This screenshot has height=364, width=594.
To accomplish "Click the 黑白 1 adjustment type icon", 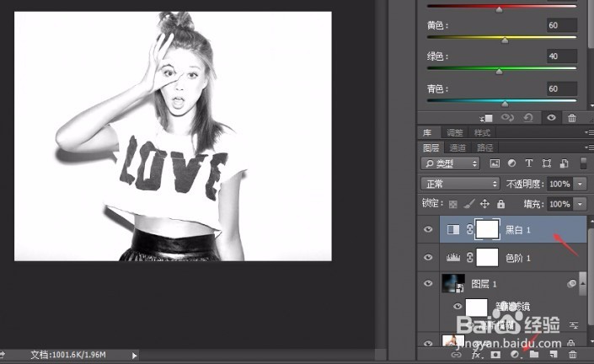I will click(x=453, y=229).
